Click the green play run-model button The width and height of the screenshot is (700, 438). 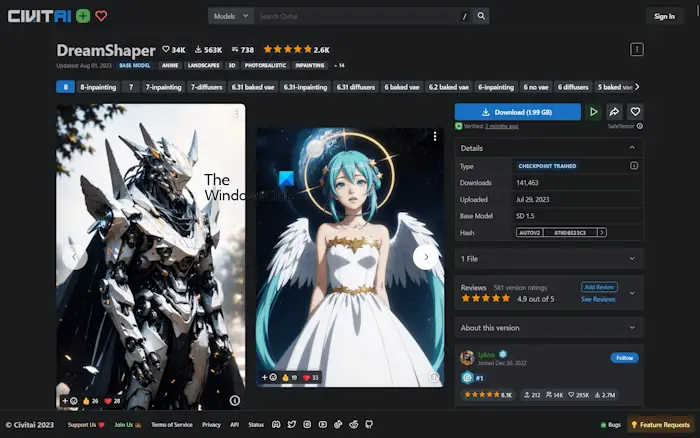(x=593, y=112)
